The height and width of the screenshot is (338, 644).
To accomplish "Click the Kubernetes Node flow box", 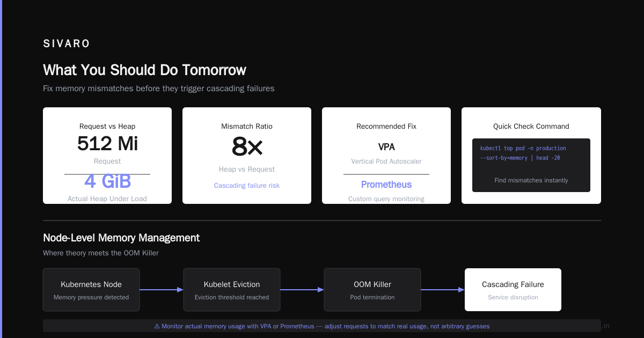I will (x=91, y=290).
